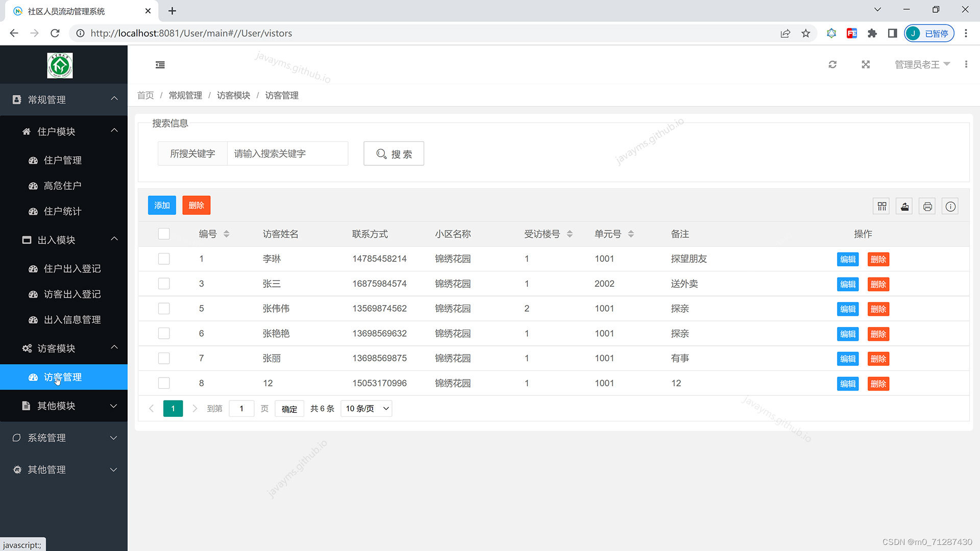Click the table export icon
This screenshot has height=551, width=980.
click(x=904, y=206)
